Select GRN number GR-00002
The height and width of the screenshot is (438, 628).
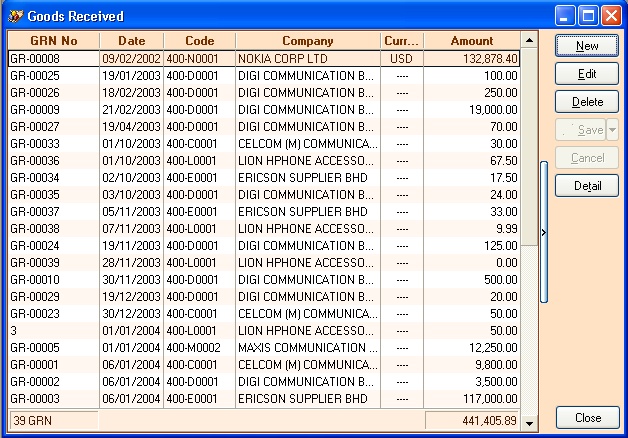coord(35,382)
